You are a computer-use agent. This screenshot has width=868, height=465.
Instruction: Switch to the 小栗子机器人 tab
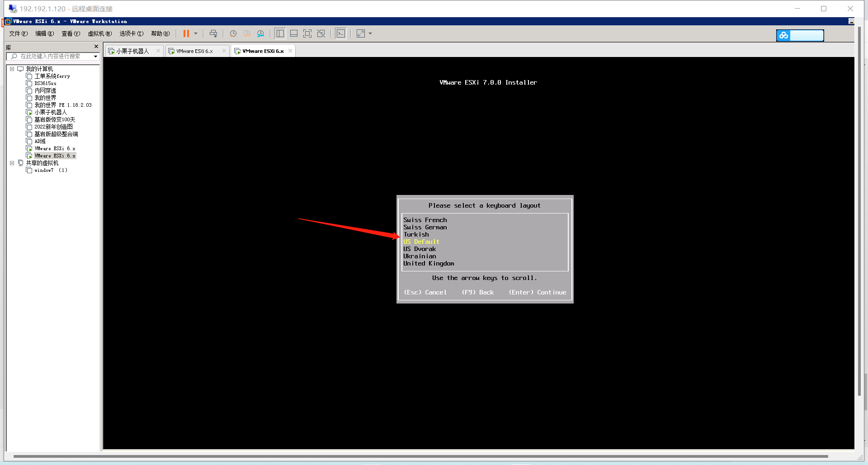[132, 51]
